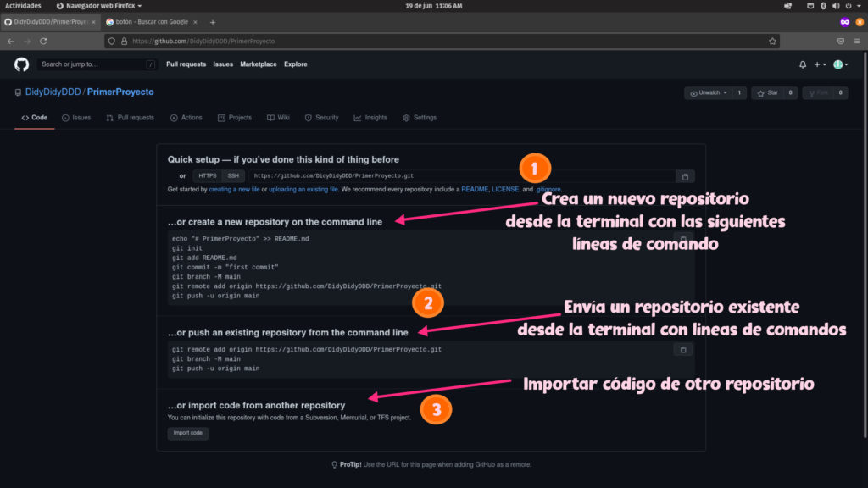Open the Insights graph icon
868x488 pixels.
356,117
